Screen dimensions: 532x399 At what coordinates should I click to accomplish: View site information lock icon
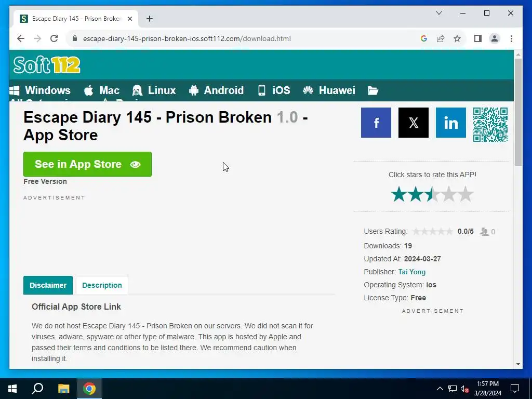75,38
